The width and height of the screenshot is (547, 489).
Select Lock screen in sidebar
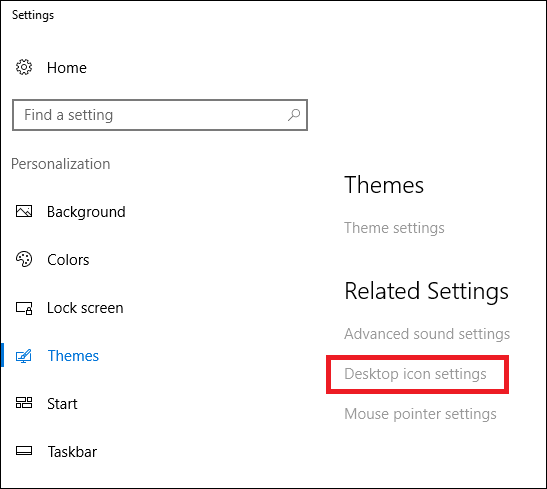85,308
